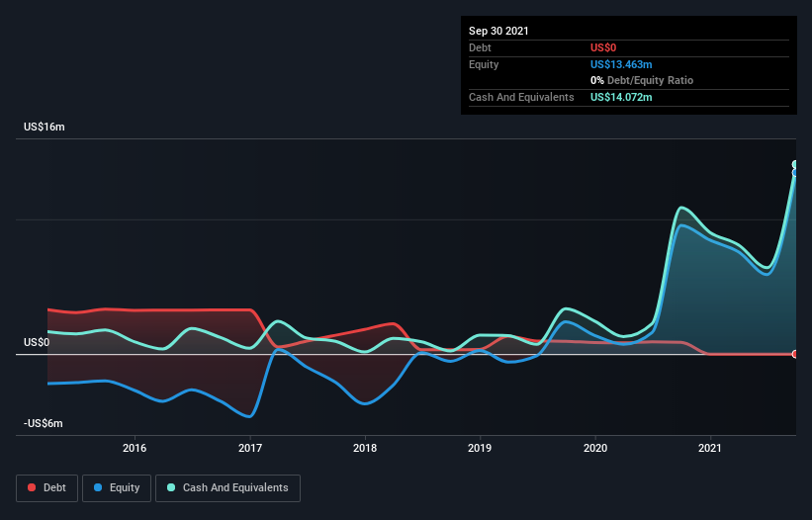Click the 2016 x-axis label
This screenshot has width=812, height=520.
point(135,448)
